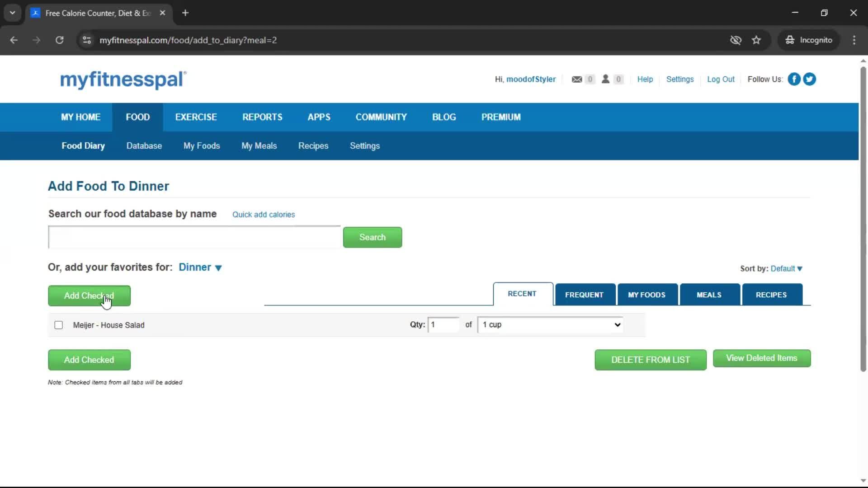Click the page vertical scrollbar thumb
The image size is (868, 488).
[x=863, y=219]
